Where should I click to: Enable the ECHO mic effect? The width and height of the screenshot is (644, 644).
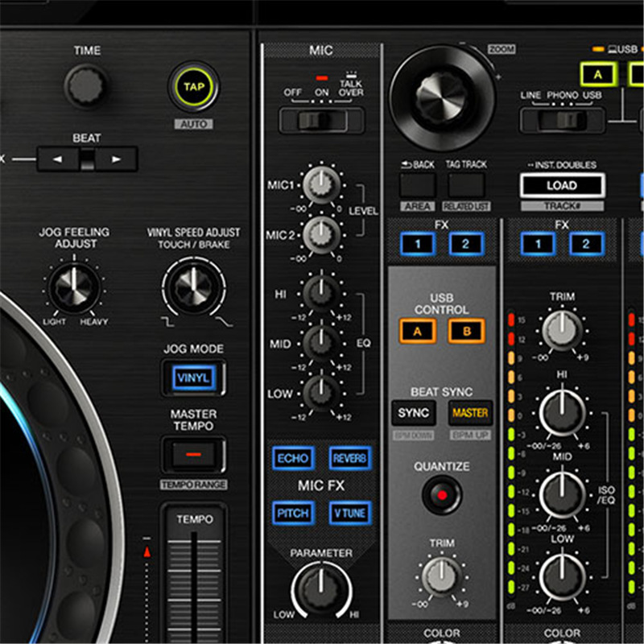click(x=293, y=458)
